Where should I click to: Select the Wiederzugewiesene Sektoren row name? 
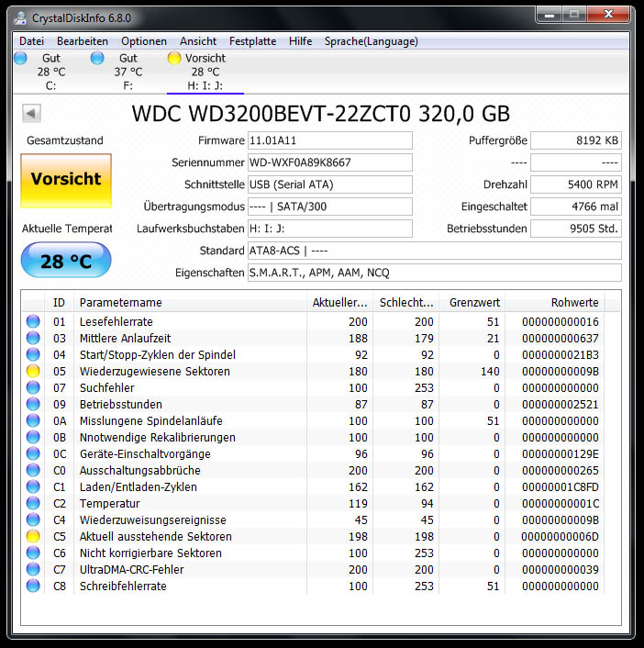(154, 371)
